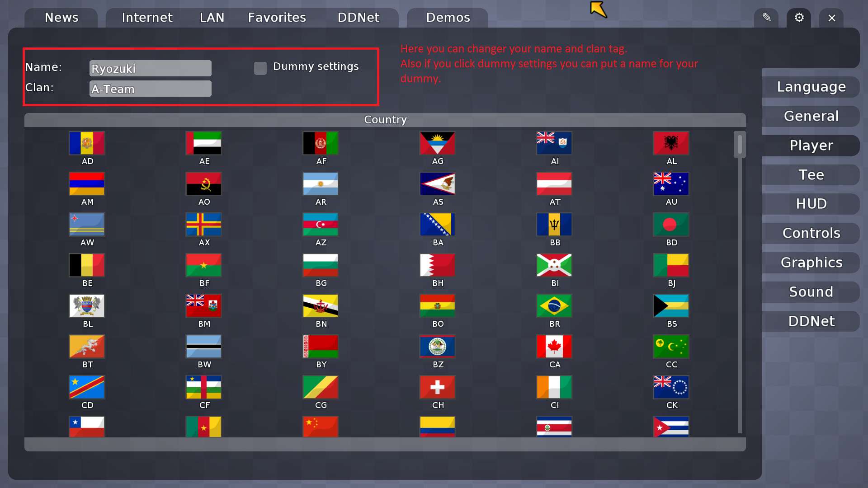Screen dimensions: 868x488
Task: Select the CN China country flag
Action: 320,427
